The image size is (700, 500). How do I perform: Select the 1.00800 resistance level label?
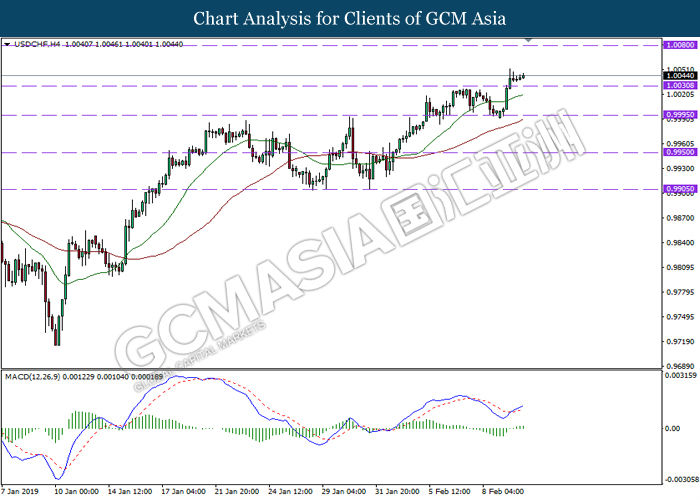click(681, 45)
